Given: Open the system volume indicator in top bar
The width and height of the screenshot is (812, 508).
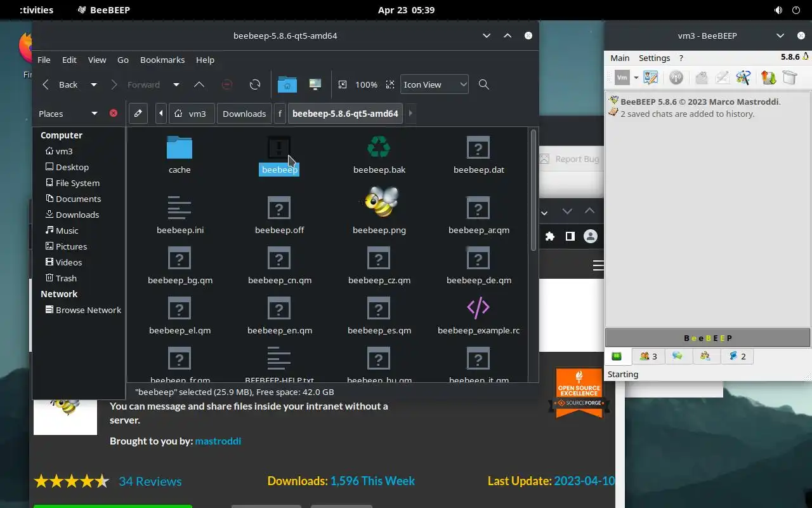Looking at the screenshot, I should pyautogui.click(x=778, y=10).
